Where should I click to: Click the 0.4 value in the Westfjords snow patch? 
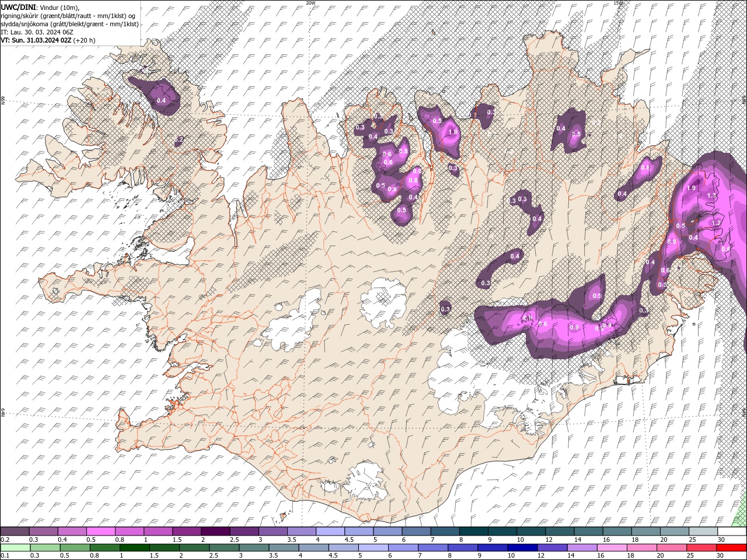point(162,100)
